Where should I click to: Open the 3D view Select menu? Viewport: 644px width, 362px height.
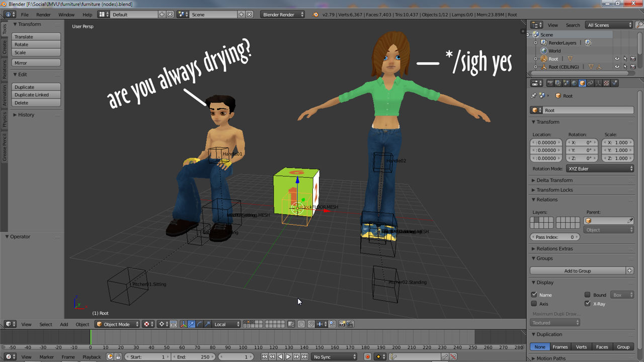click(x=46, y=324)
